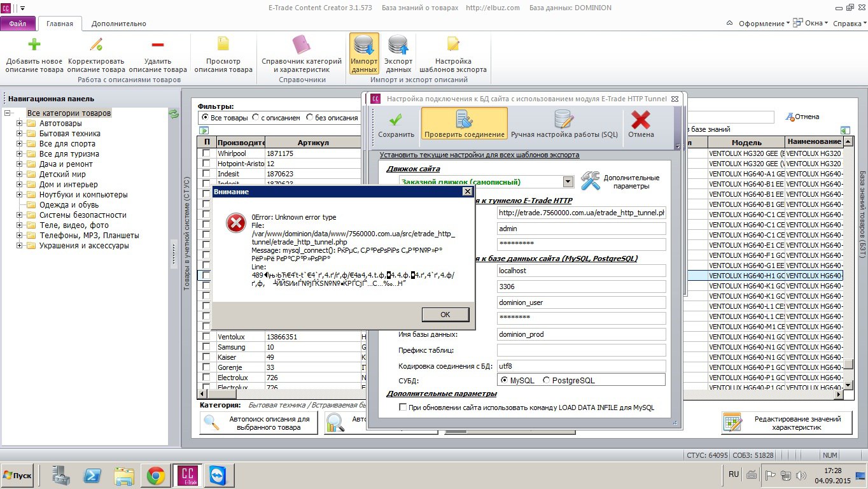Open Редактирование значений характеристик
The width and height of the screenshot is (868, 489).
pyautogui.click(x=787, y=423)
